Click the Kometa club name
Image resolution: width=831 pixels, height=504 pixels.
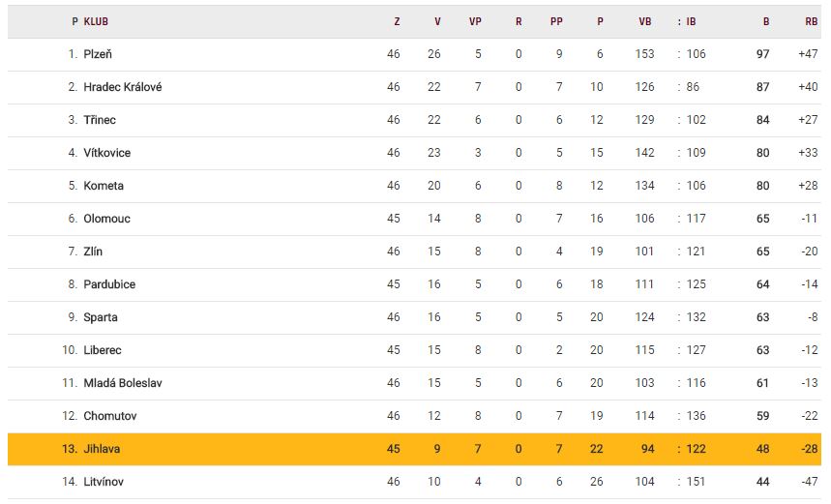tap(104, 186)
